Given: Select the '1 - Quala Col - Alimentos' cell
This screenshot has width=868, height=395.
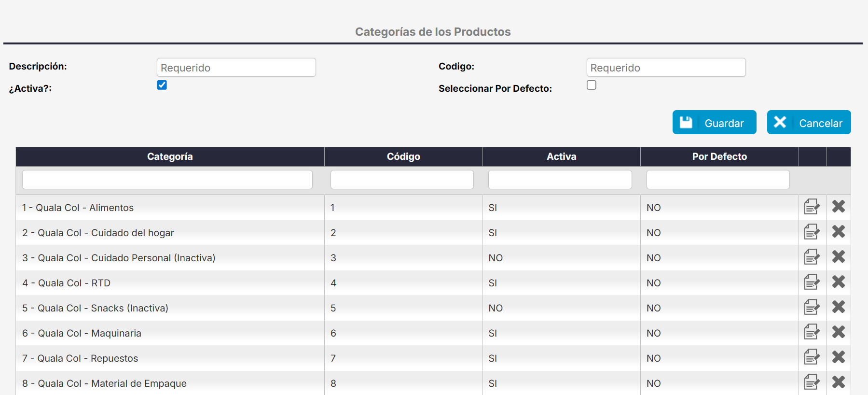Looking at the screenshot, I should (170, 208).
